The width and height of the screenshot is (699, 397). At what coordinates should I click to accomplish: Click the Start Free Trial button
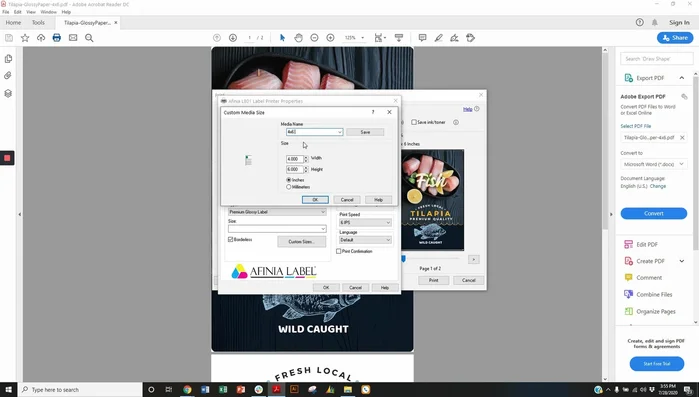point(657,364)
